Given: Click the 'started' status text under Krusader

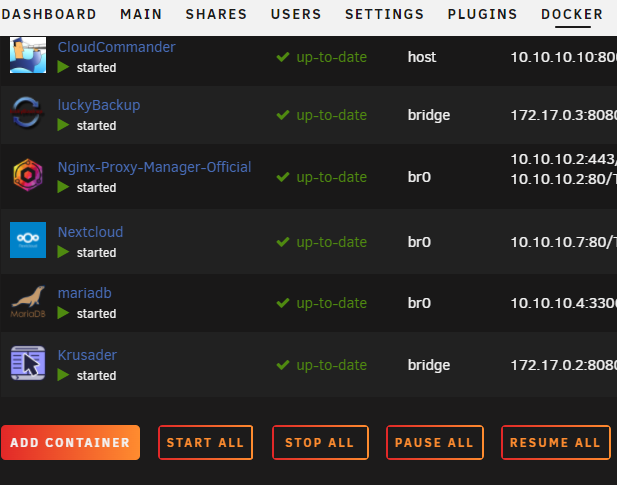Looking at the screenshot, I should point(96,376).
